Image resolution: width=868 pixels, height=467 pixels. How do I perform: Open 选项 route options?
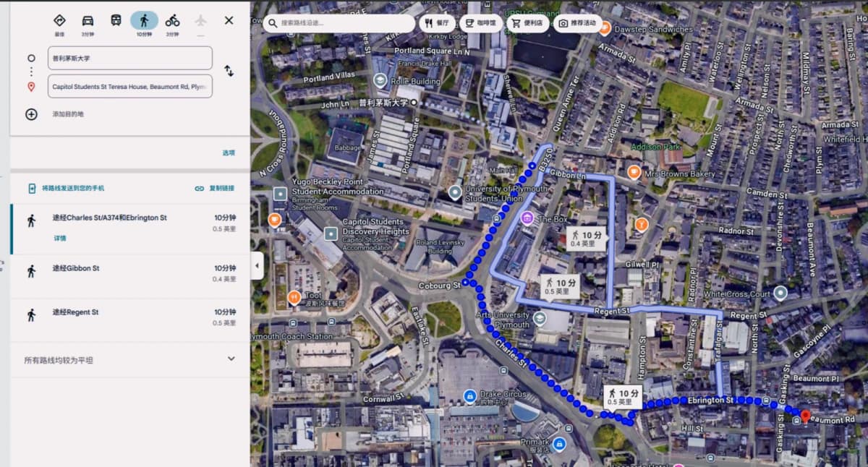[229, 153]
